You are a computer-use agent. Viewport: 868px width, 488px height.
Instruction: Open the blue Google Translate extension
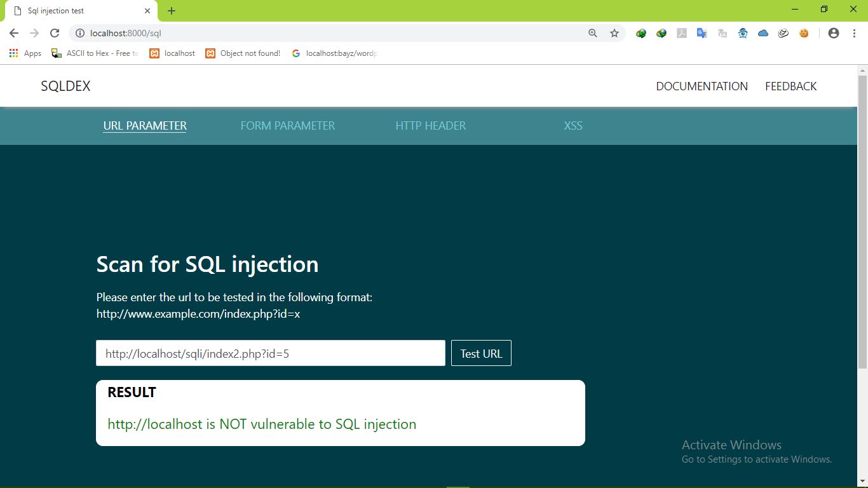[702, 33]
